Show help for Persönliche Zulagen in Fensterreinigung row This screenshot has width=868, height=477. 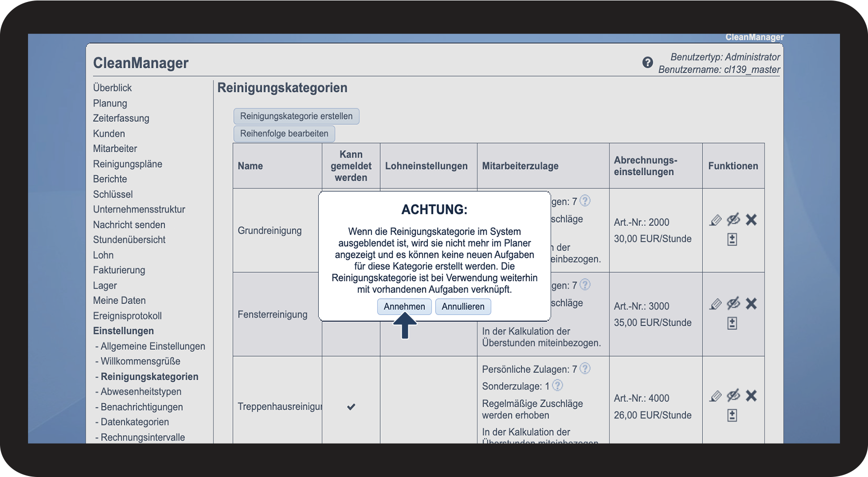(585, 284)
